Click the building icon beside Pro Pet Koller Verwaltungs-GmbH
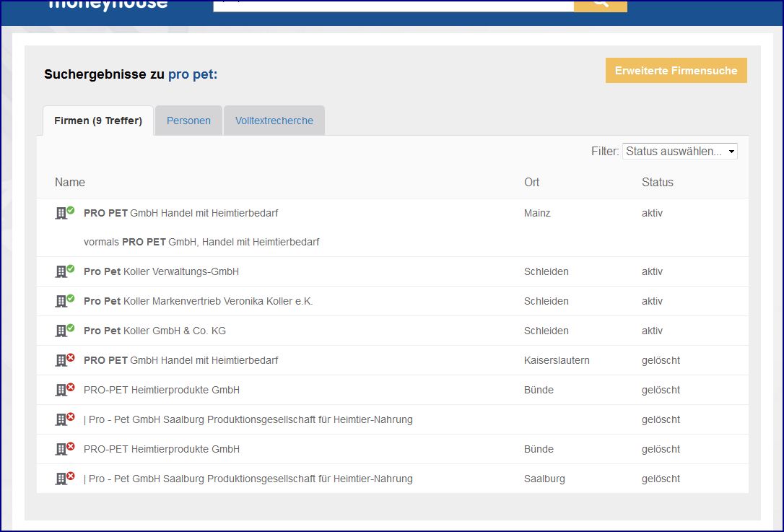 point(65,271)
